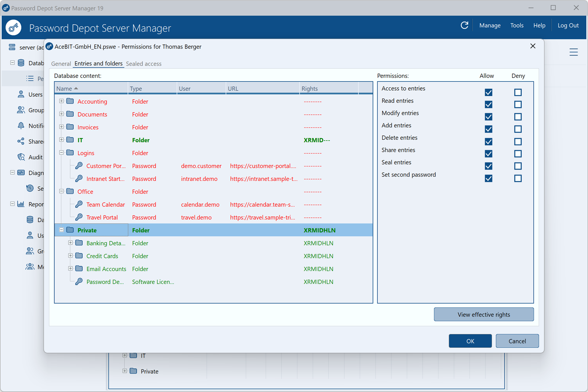Click the key icon of Password Depot license
The image size is (588, 392).
click(x=79, y=281)
